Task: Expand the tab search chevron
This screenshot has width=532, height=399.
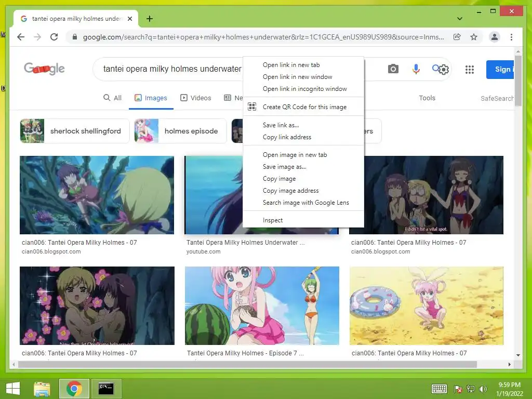Action: coord(459,19)
